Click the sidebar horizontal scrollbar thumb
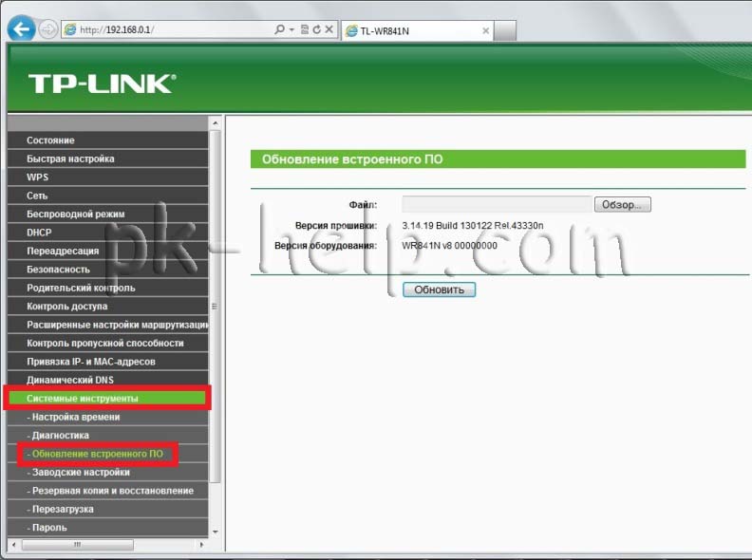Image resolution: width=752 pixels, height=560 pixels. point(78,545)
